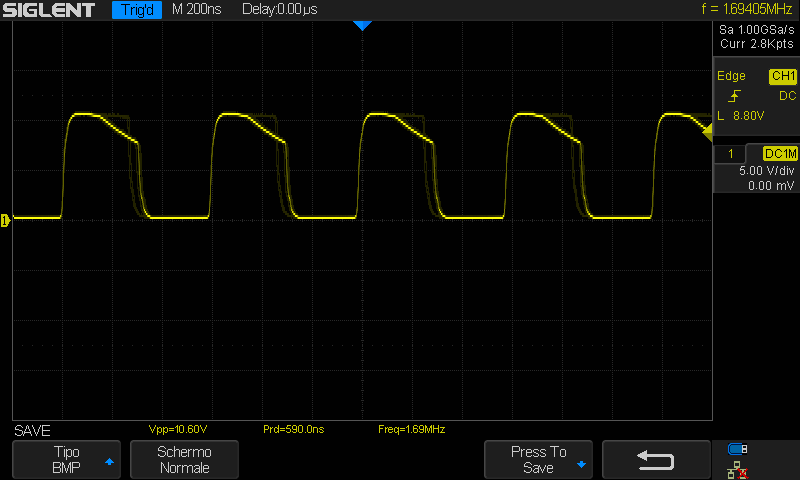Click the f = 1.69405MHz frequency counter
Viewport: 800px width, 480px height.
(746, 9)
